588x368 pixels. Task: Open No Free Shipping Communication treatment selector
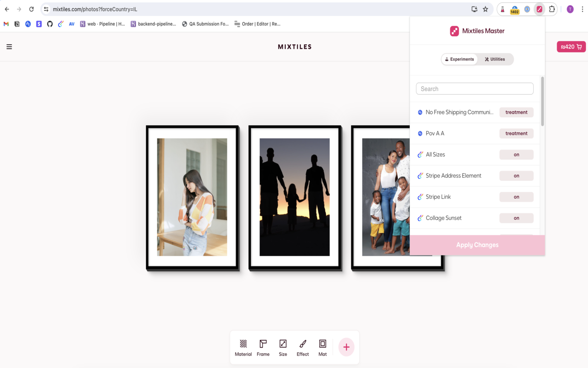[516, 112]
